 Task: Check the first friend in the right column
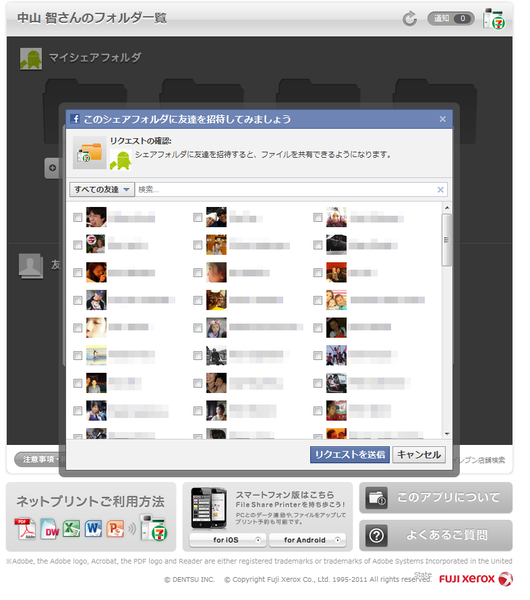[x=318, y=217]
